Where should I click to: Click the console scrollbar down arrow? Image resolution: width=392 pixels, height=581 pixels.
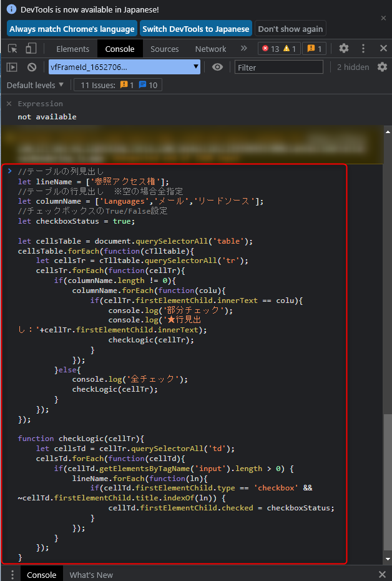388,559
